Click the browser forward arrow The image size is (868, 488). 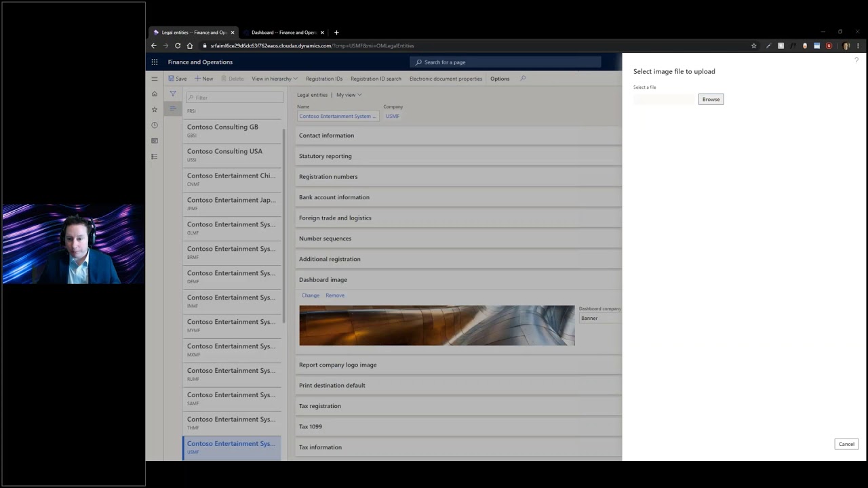point(165,45)
